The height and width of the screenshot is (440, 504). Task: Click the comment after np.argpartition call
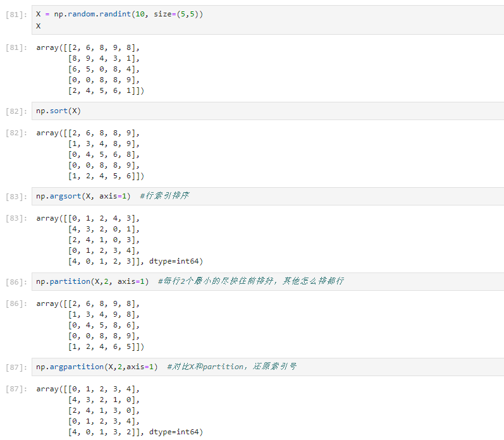point(231,367)
